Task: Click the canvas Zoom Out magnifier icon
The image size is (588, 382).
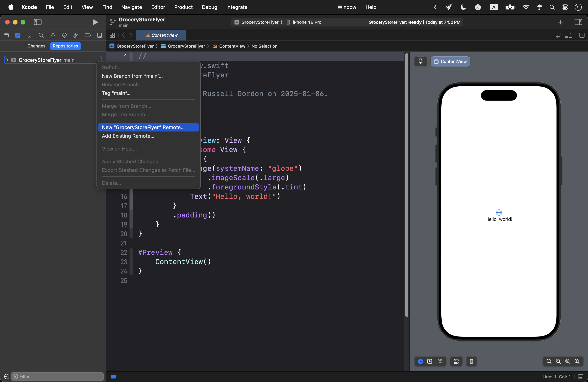Action: click(x=549, y=362)
